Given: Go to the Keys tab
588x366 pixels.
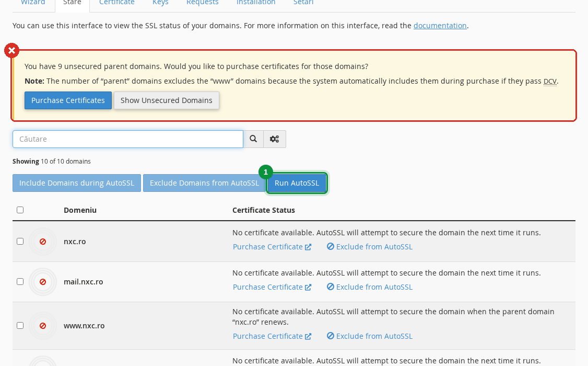Looking at the screenshot, I should coord(160,3).
